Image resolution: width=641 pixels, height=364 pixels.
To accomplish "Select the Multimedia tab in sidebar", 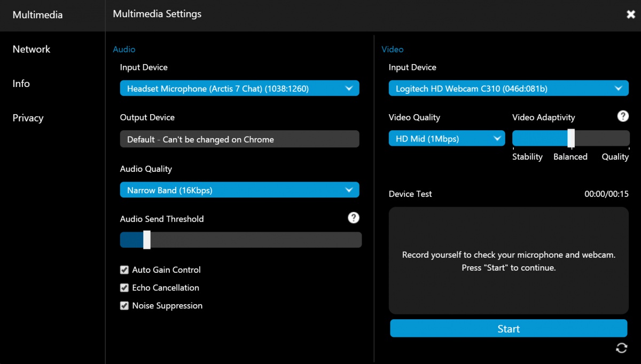I will tap(37, 15).
